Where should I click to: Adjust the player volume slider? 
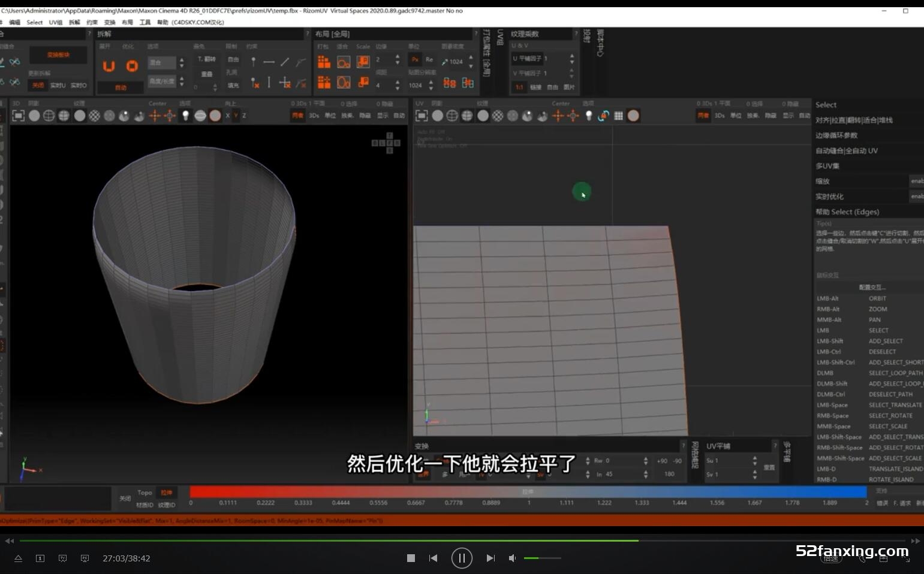(x=542, y=558)
